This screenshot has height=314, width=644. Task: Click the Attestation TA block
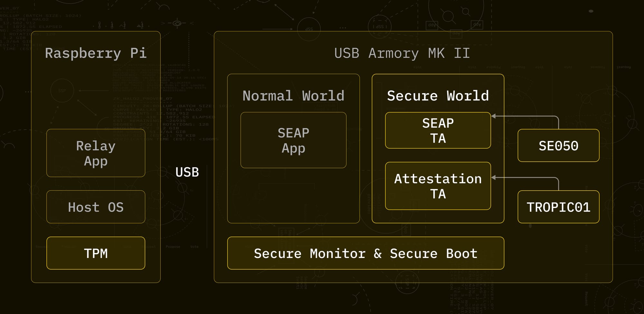click(438, 186)
